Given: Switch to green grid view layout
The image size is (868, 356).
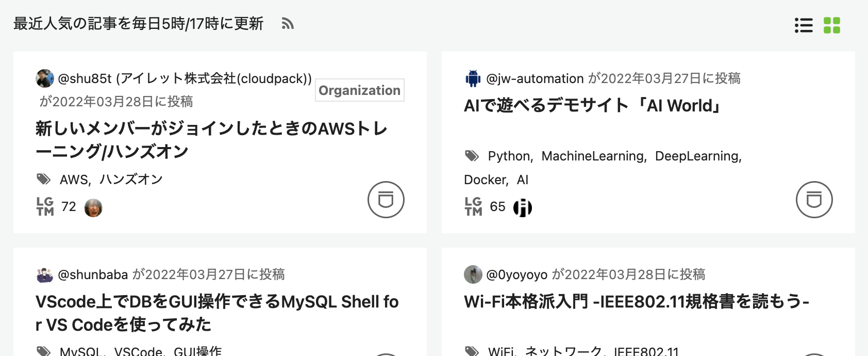Looking at the screenshot, I should [832, 25].
